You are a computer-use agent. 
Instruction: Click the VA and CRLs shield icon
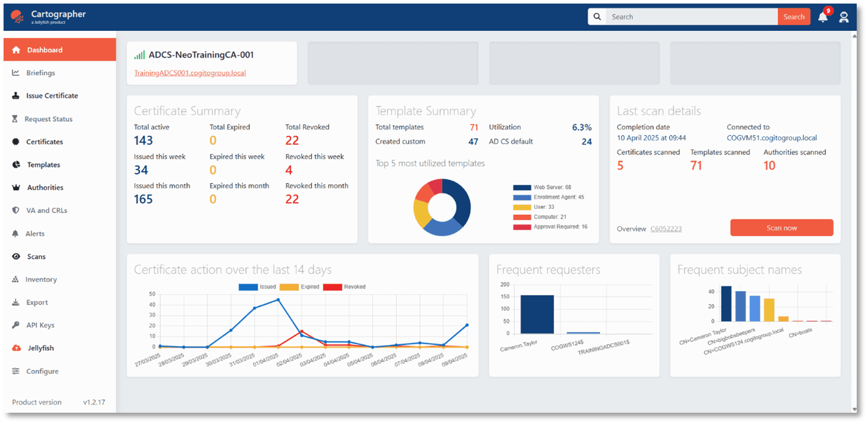click(15, 210)
